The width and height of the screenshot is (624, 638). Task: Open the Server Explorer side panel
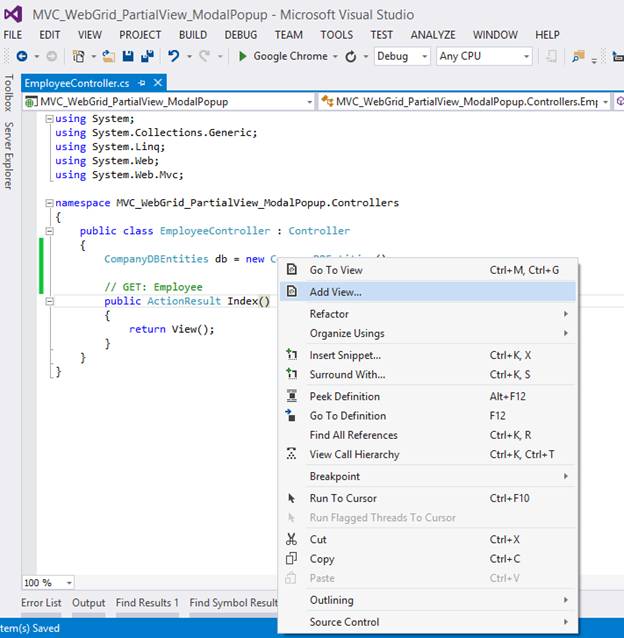point(9,155)
